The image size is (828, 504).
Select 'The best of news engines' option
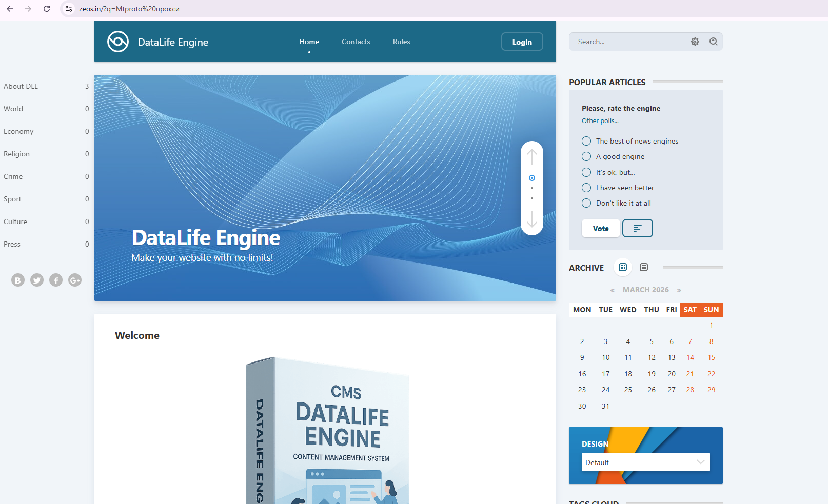coord(586,141)
